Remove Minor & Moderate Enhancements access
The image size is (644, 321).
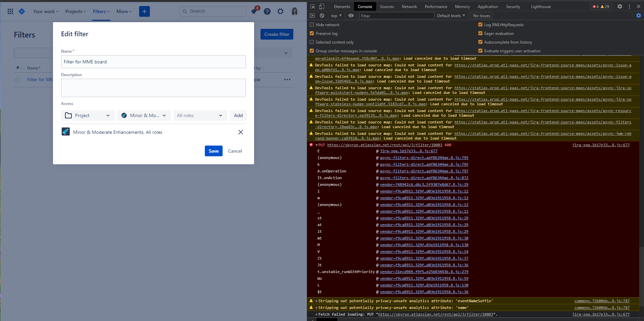[x=241, y=132]
